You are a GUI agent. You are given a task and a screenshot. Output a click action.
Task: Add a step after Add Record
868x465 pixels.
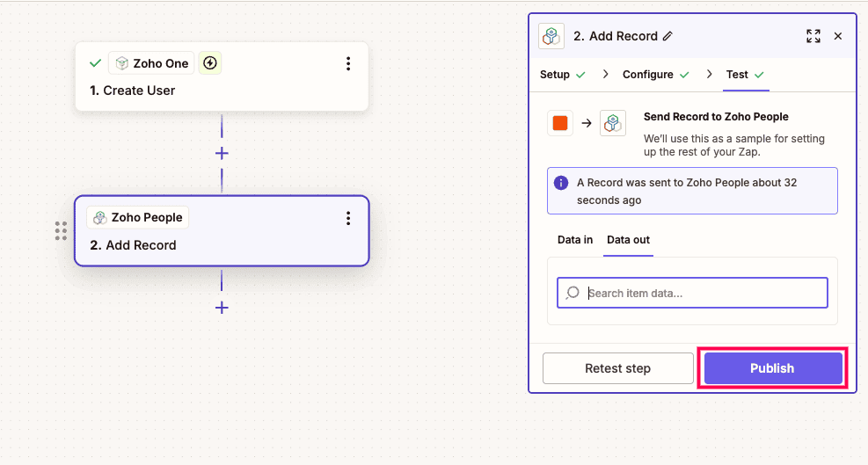pyautogui.click(x=222, y=308)
